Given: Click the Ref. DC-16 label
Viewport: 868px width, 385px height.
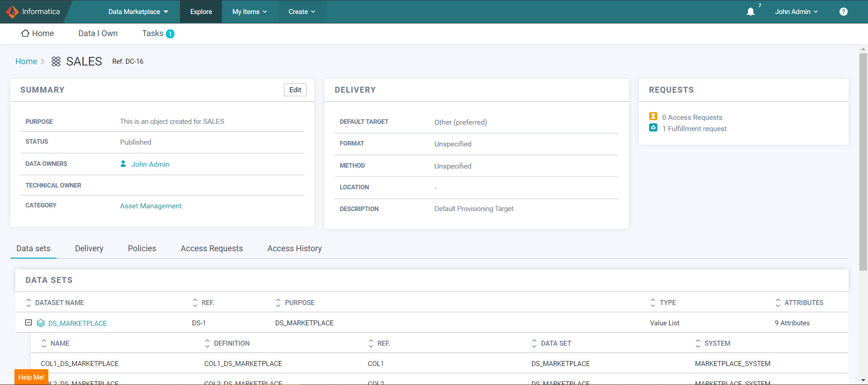Looking at the screenshot, I should tap(128, 61).
